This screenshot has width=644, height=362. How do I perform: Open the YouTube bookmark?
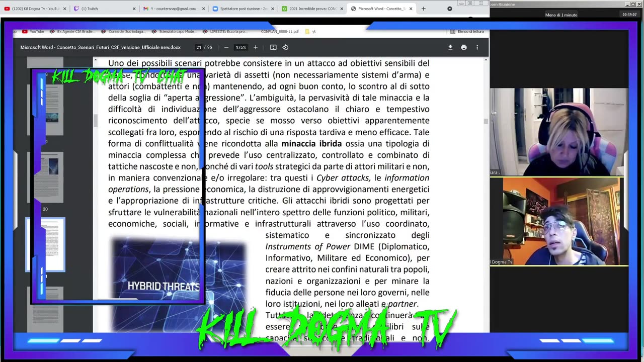coord(33,31)
